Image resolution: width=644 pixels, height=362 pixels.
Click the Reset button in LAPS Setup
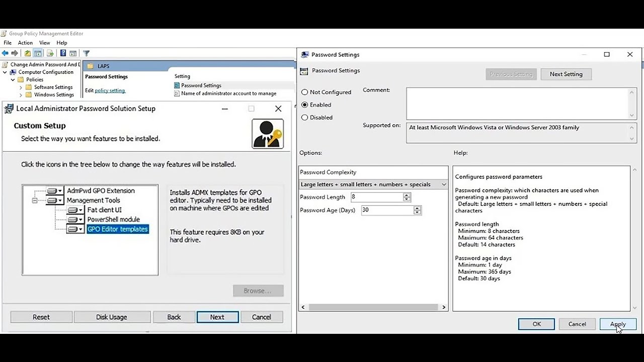click(41, 317)
